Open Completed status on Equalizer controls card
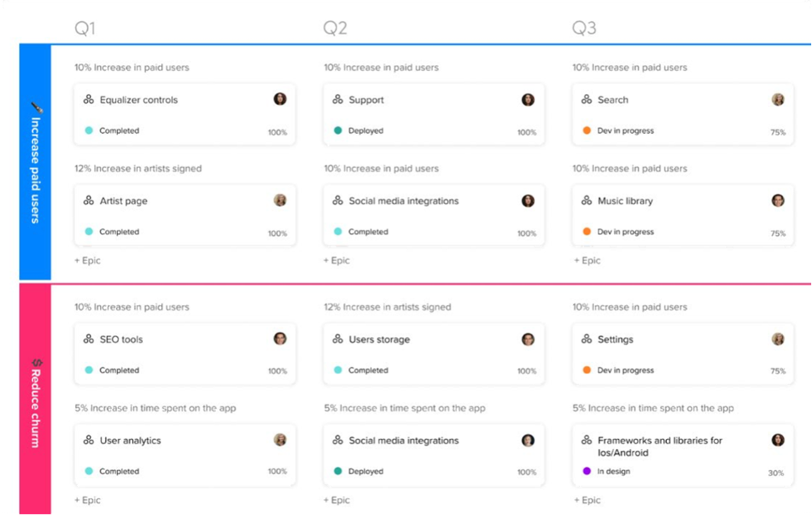 119,130
